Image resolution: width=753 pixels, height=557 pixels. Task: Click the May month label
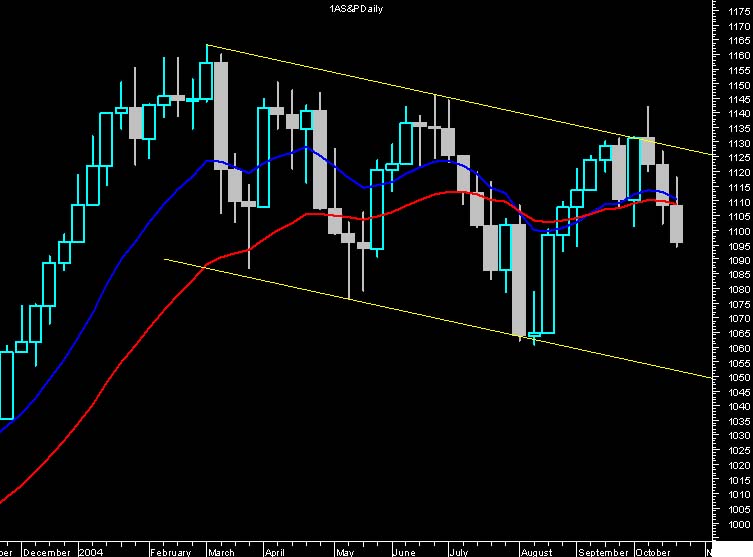(345, 552)
